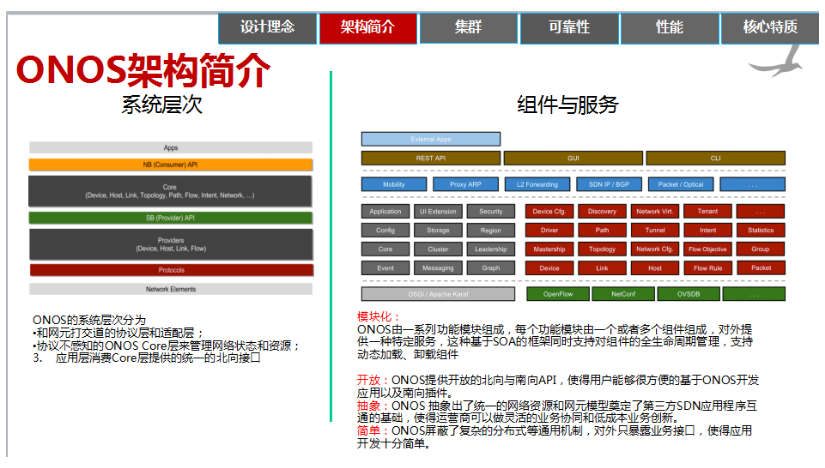Select the NetConf box
This screenshot has width=825, height=468.
click(x=623, y=294)
